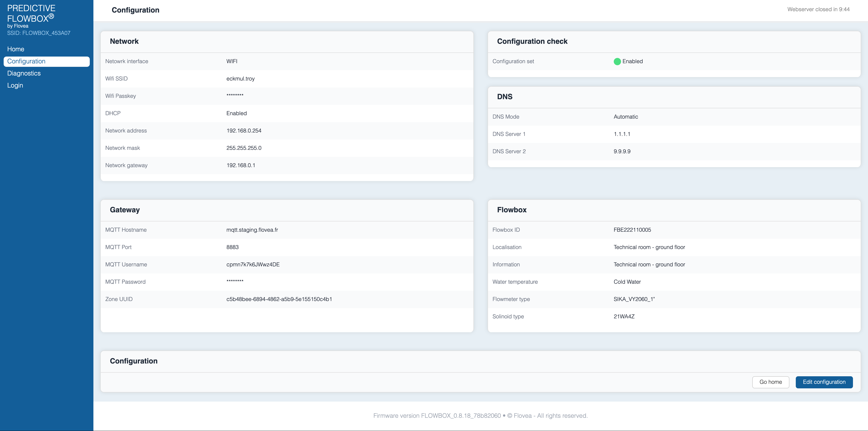Click the page title Configuration at top

136,10
